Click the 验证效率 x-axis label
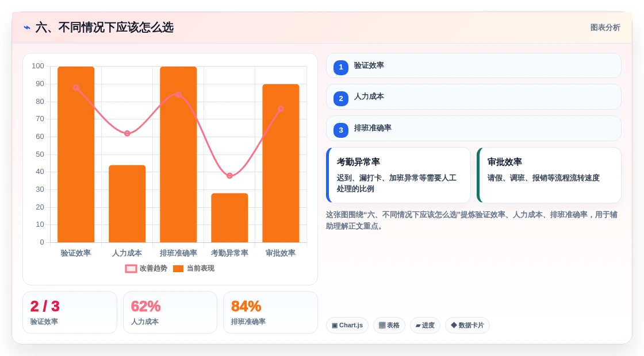Viewport: 644px width, 356px height. pos(76,253)
